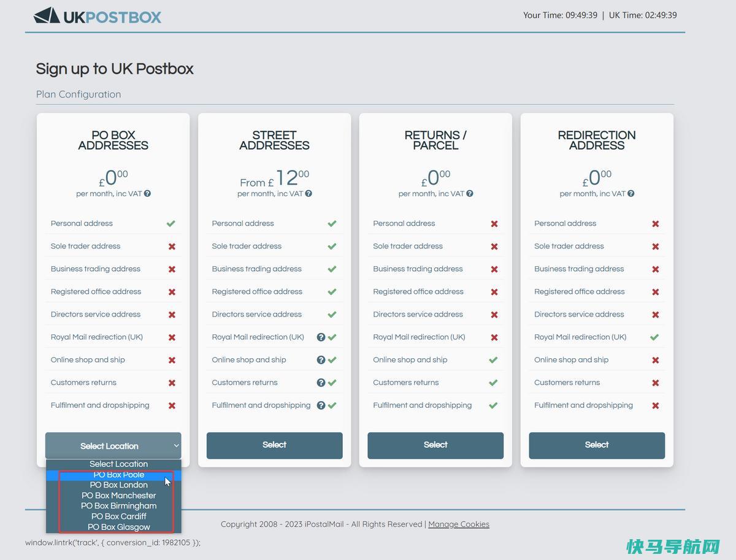
Task: Choose PO Box Glasgow from the list
Action: coord(113,527)
